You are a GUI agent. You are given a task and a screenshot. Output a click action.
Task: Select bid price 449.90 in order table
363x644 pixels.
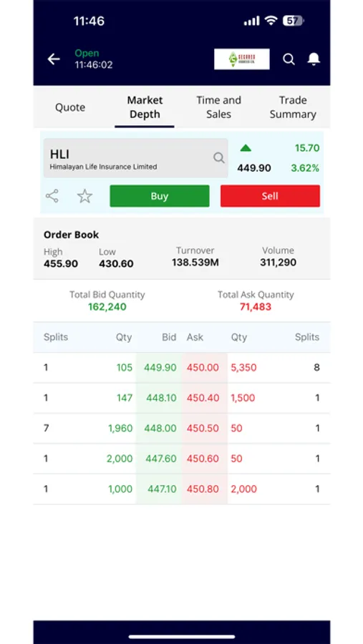[160, 368]
